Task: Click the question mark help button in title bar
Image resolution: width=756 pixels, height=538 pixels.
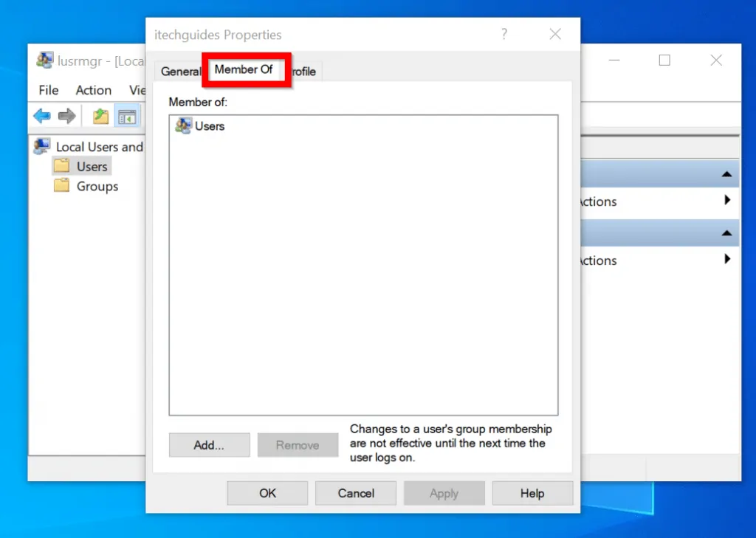Action: tap(504, 34)
